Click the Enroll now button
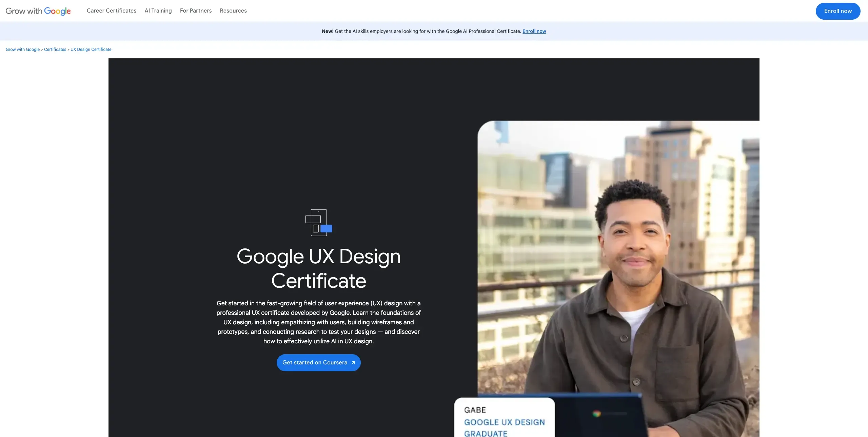This screenshot has width=868, height=437. 837,11
